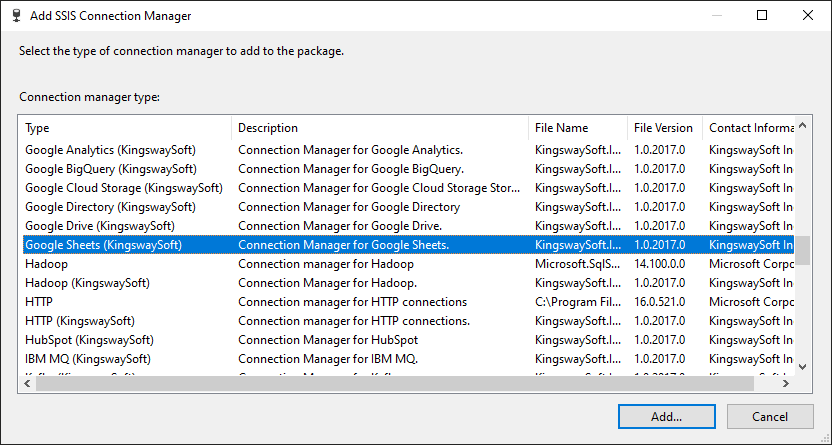Click file name 'Microsoft.SqlS...' cell
The image size is (832, 445).
tap(577, 264)
